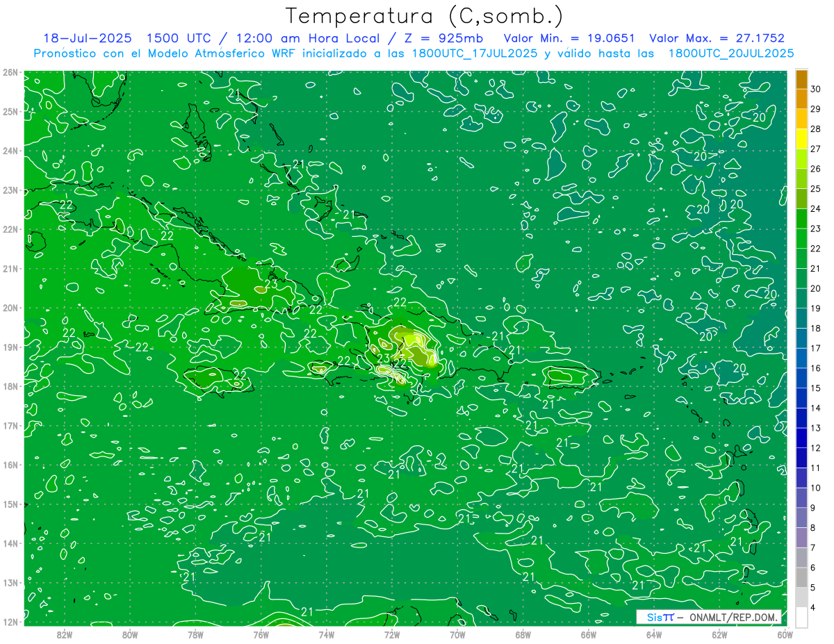Click latitude axis label '20N'
This screenshot has width=834, height=644.
pyautogui.click(x=10, y=308)
